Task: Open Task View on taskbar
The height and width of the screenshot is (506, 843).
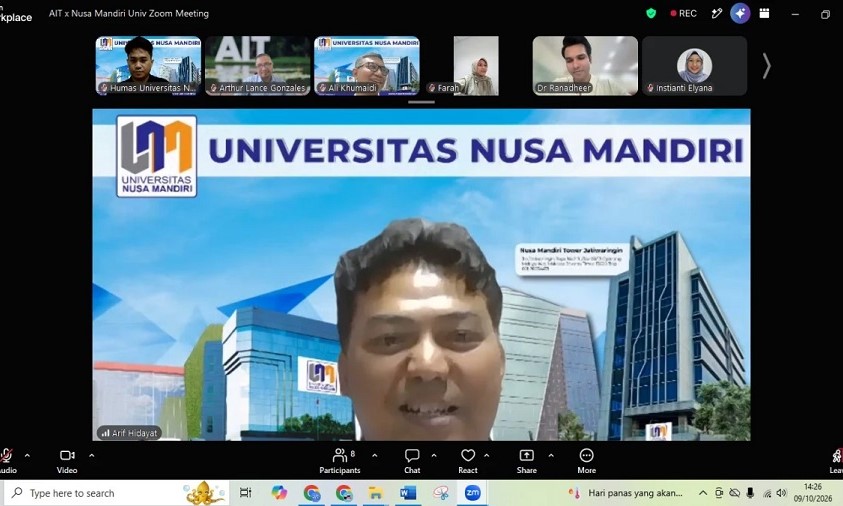Action: click(245, 493)
